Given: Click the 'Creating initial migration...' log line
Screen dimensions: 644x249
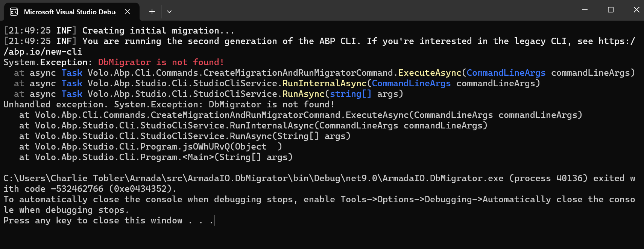Looking at the screenshot, I should click(119, 31).
